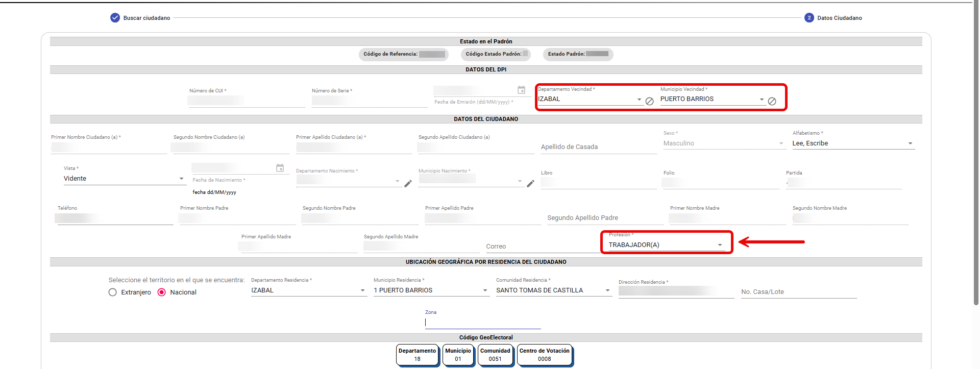Clear the Departamento Vecindad selection icon
Viewport: 980px width, 369px height.
click(x=649, y=101)
